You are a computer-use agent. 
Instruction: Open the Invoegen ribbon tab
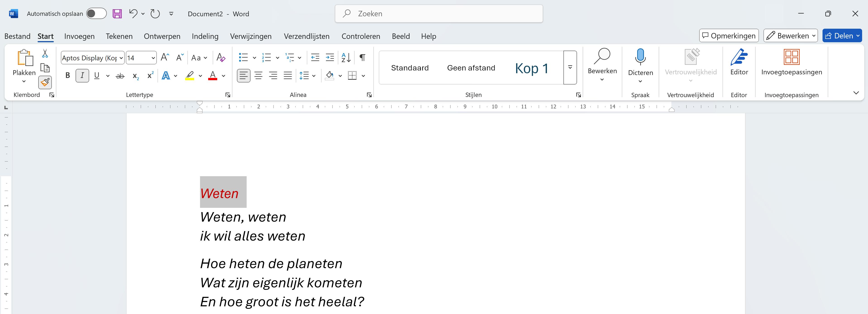click(79, 36)
